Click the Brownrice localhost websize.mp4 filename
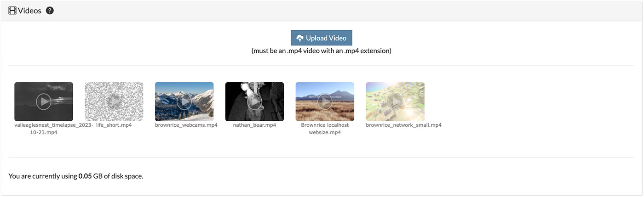 (325, 129)
